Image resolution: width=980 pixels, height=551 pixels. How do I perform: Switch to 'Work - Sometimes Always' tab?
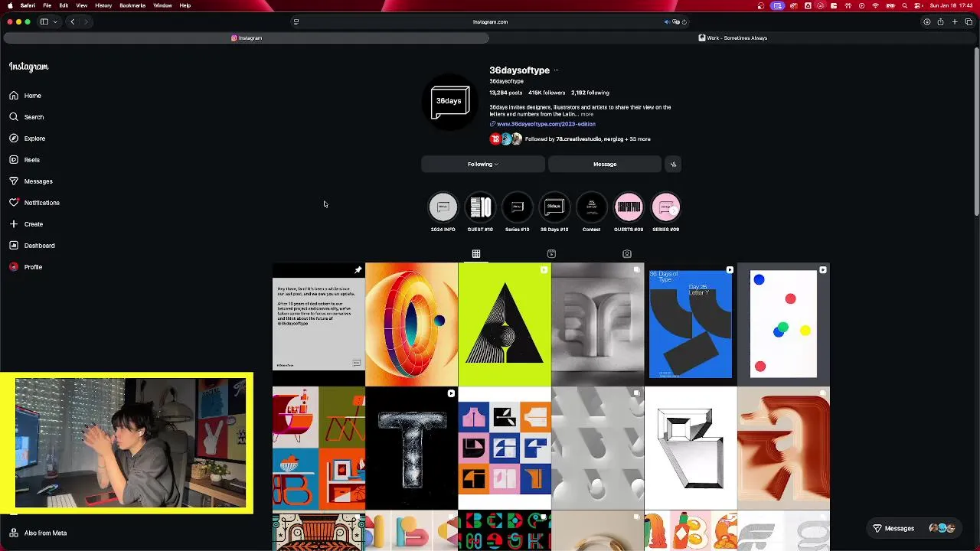pos(733,37)
